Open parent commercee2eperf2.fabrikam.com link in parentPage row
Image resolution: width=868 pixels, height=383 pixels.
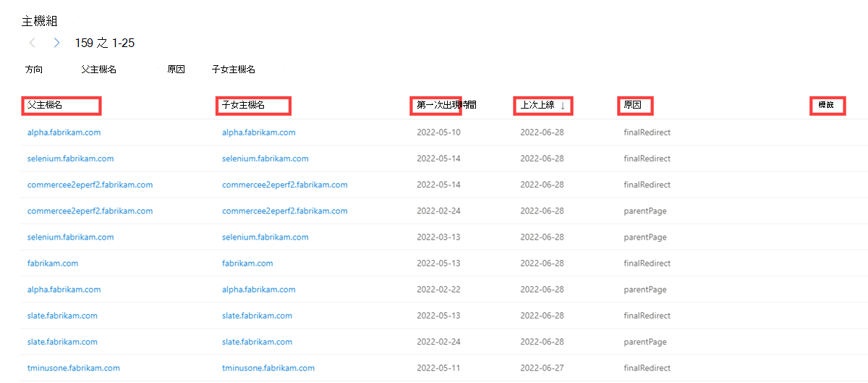[x=90, y=211]
